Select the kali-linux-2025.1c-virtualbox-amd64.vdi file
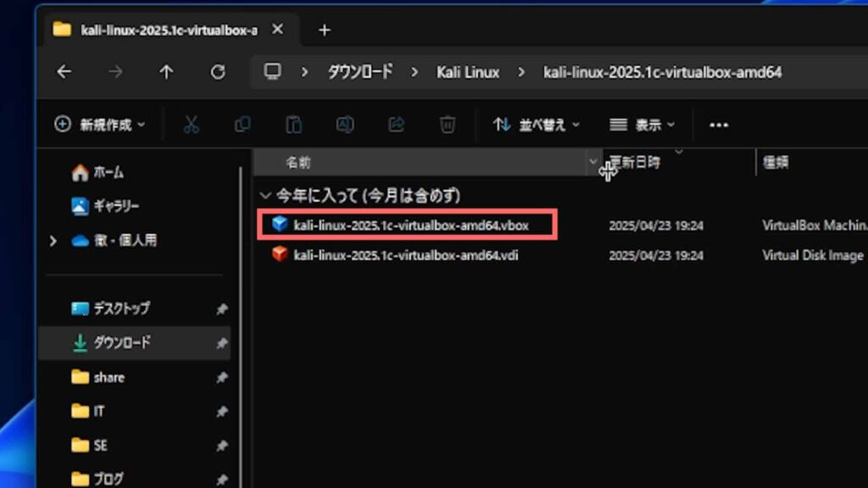 coord(406,255)
